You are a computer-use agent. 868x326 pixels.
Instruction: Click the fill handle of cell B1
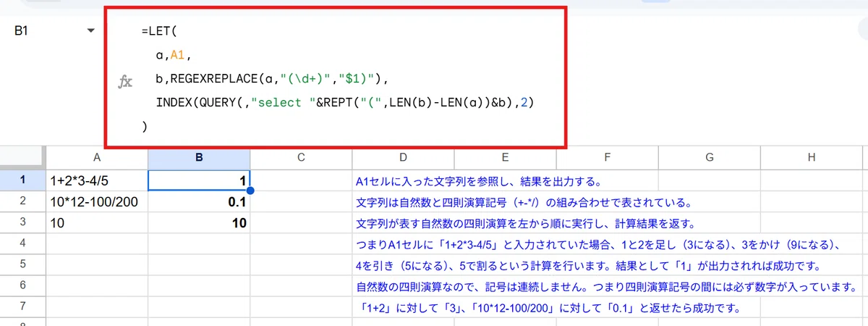[x=250, y=191]
